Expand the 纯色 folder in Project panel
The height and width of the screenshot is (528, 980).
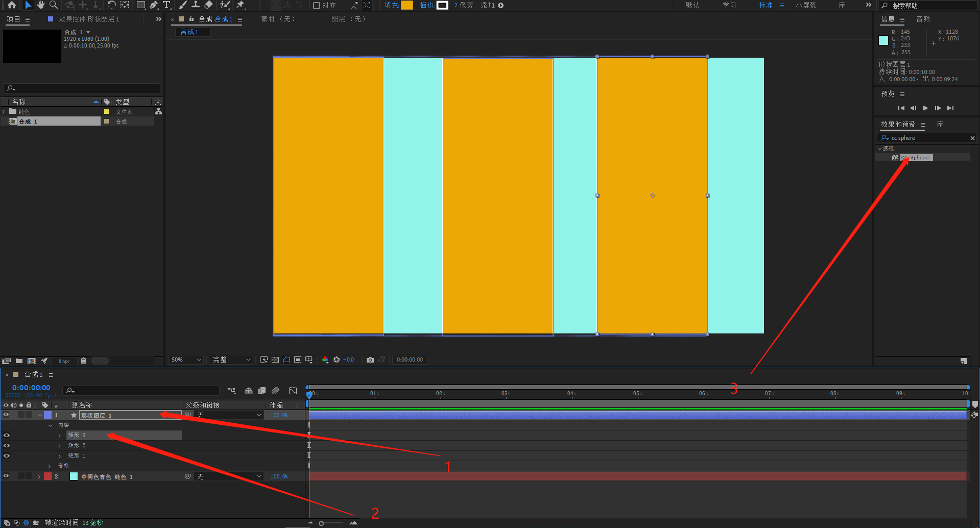click(4, 111)
